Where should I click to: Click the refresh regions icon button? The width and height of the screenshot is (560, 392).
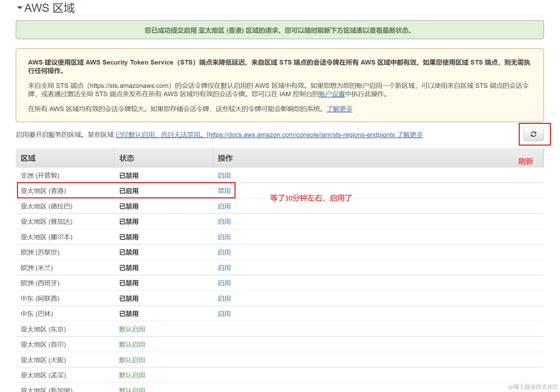tap(533, 134)
